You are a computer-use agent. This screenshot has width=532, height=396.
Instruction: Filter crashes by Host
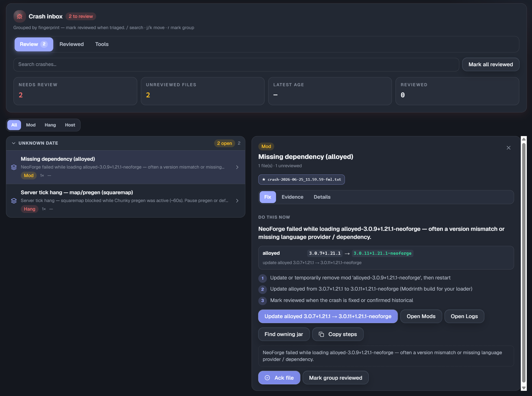pos(70,125)
